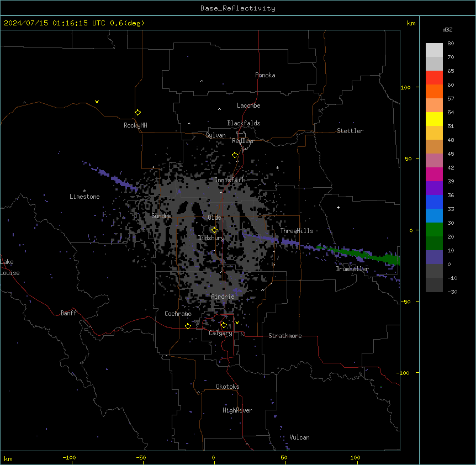Select the Lake Louise label

pos(10,267)
